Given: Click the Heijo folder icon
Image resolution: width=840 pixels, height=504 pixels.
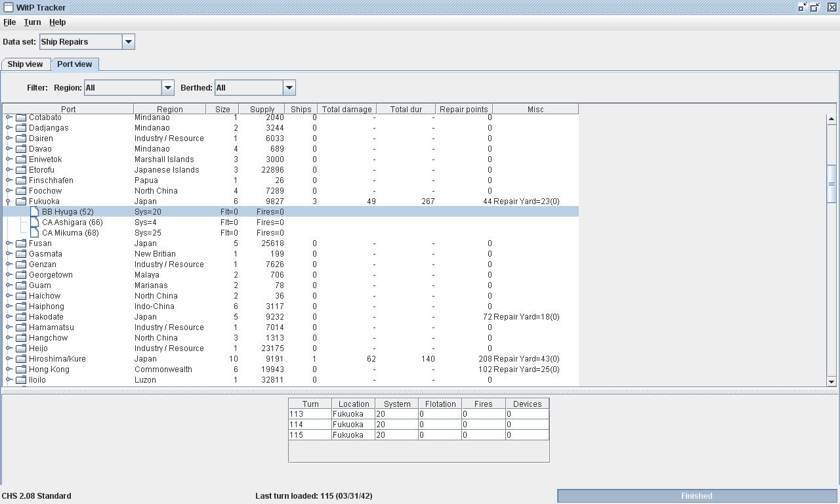Looking at the screenshot, I should [x=21, y=348].
